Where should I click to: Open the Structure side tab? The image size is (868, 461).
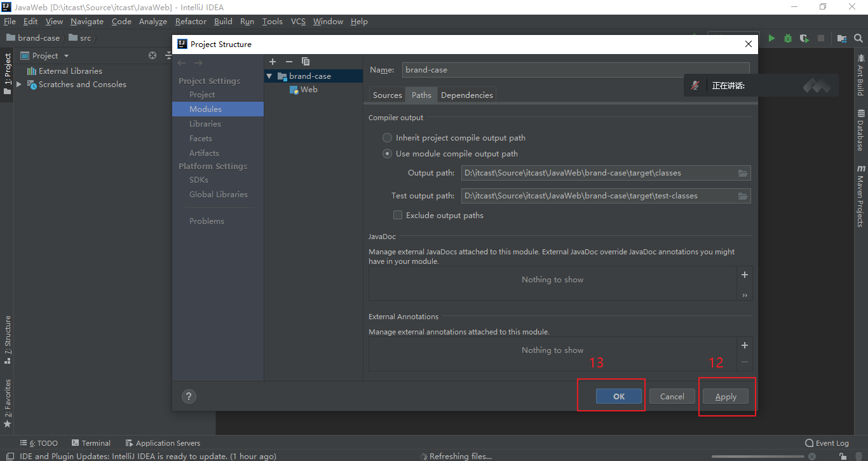pos(8,340)
